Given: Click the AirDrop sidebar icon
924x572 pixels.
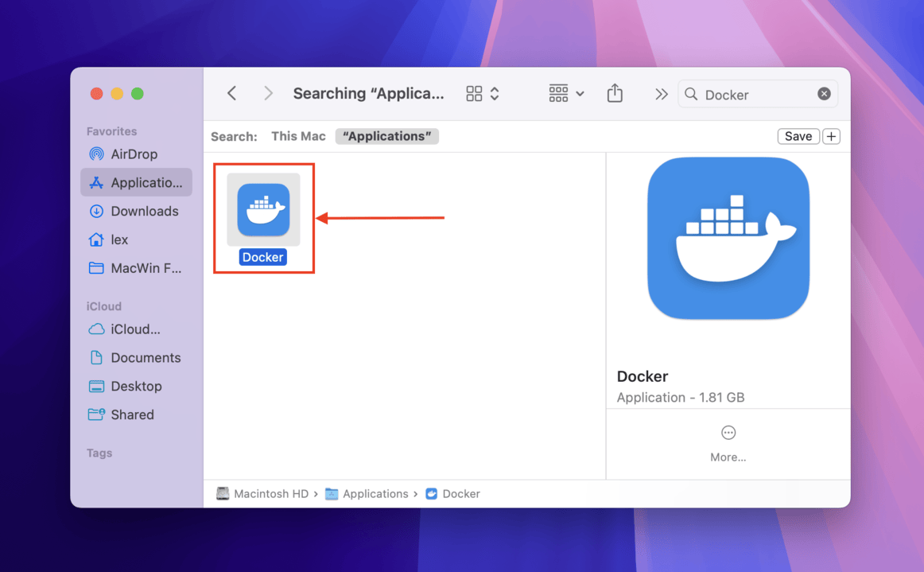Looking at the screenshot, I should (96, 154).
